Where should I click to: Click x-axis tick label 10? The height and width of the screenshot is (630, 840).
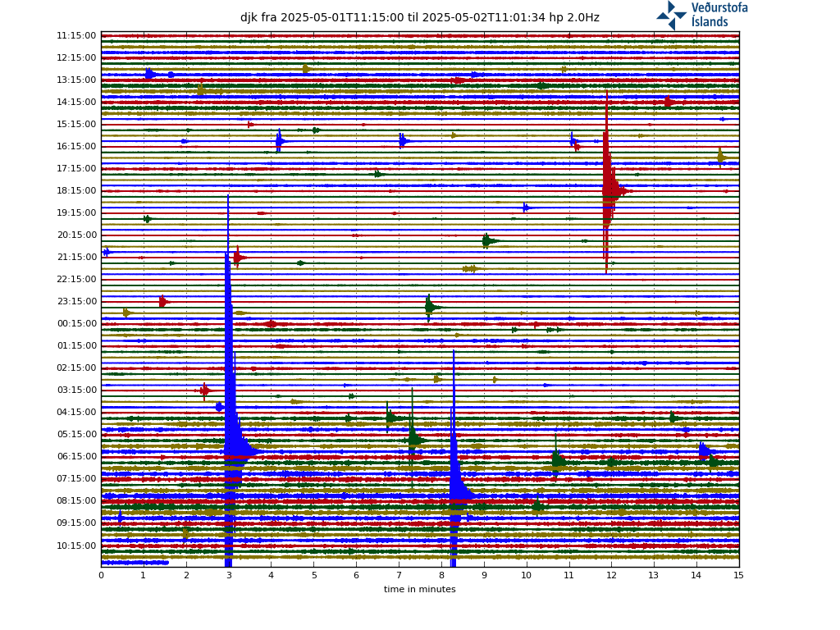(526, 575)
